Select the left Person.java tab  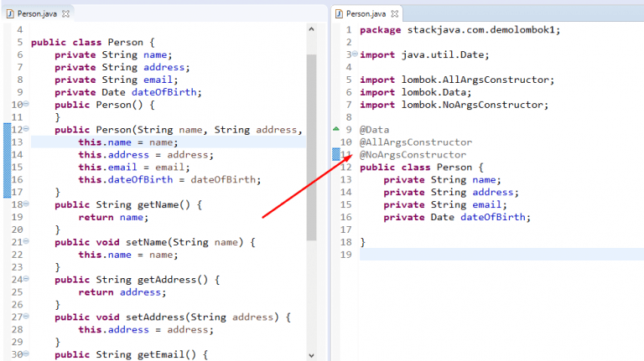[37, 14]
